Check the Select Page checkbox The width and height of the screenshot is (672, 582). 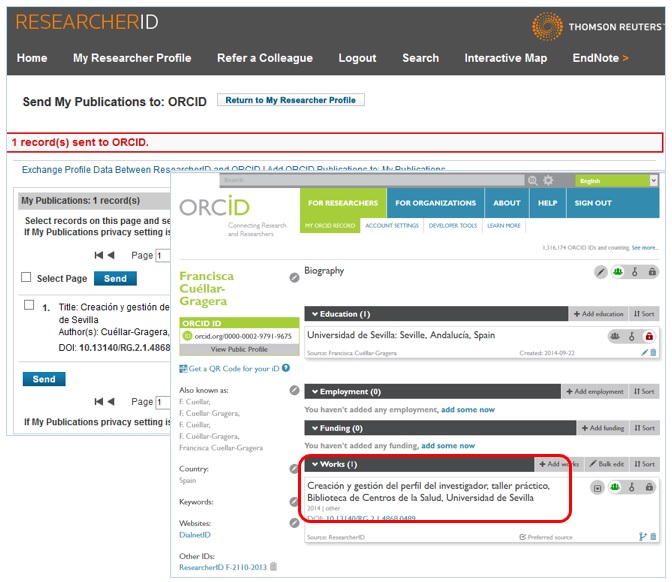(26, 277)
